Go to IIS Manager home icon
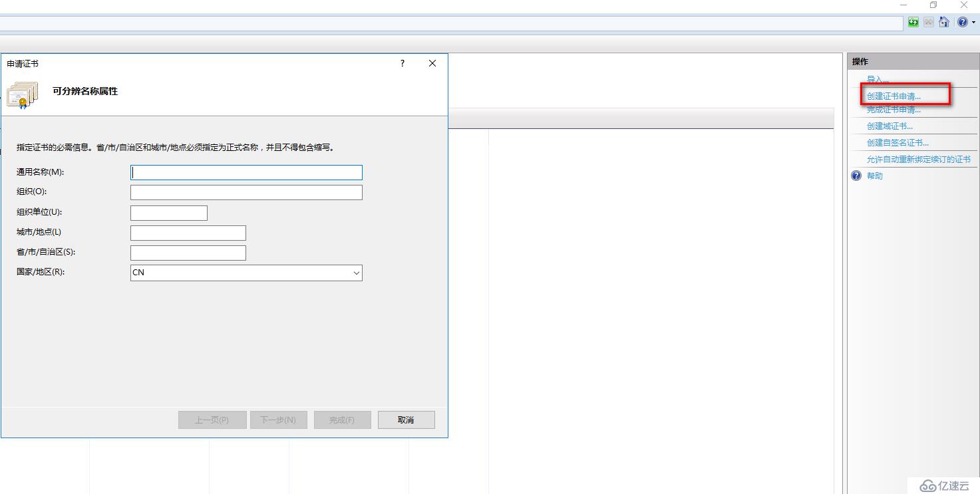980x494 pixels. (943, 22)
